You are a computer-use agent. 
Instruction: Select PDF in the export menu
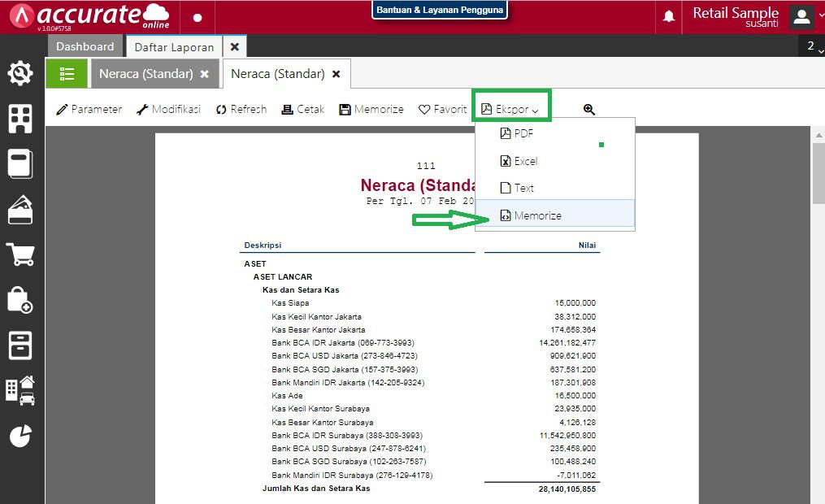pyautogui.click(x=518, y=134)
